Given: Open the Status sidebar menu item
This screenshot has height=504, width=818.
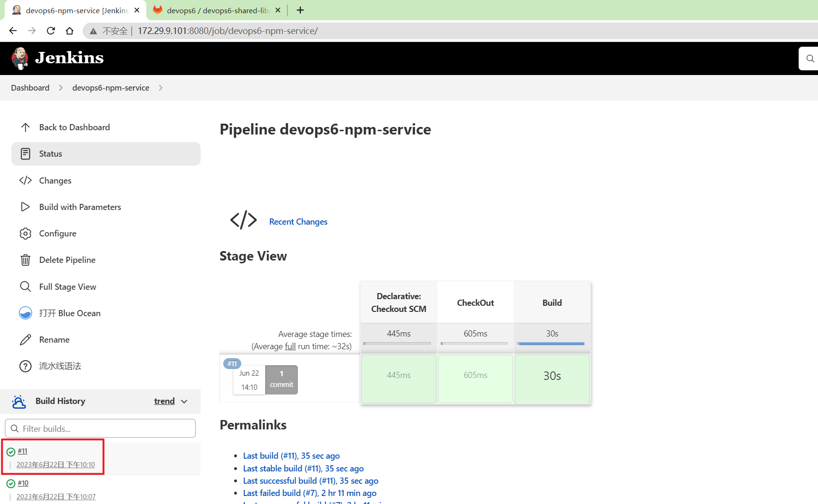Looking at the screenshot, I should (x=106, y=154).
